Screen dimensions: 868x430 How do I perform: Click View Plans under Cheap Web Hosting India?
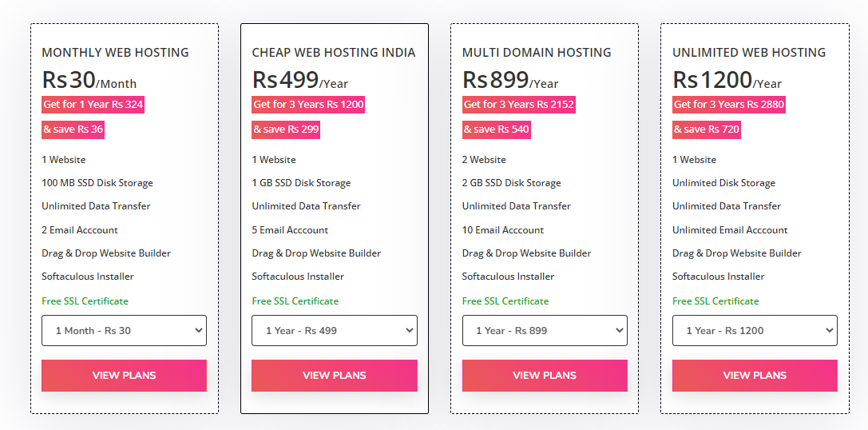[334, 376]
